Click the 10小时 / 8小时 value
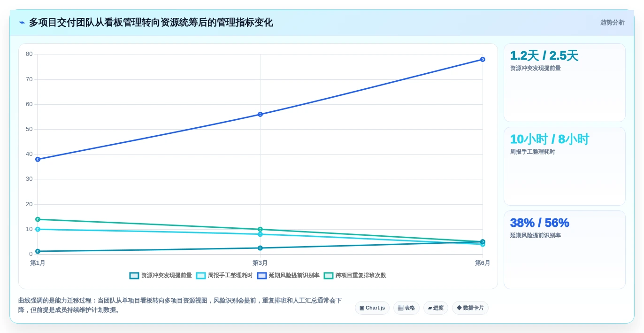This screenshot has height=333, width=644. coord(549,139)
